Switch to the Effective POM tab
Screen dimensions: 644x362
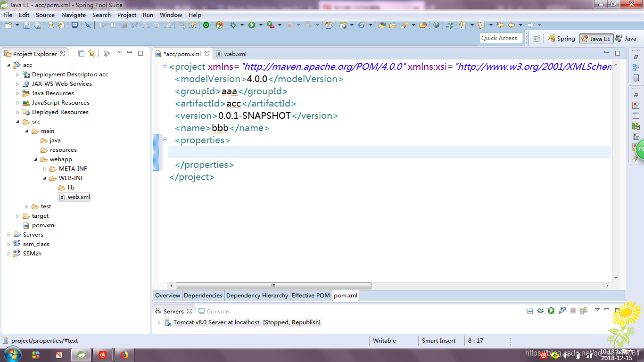coord(311,296)
